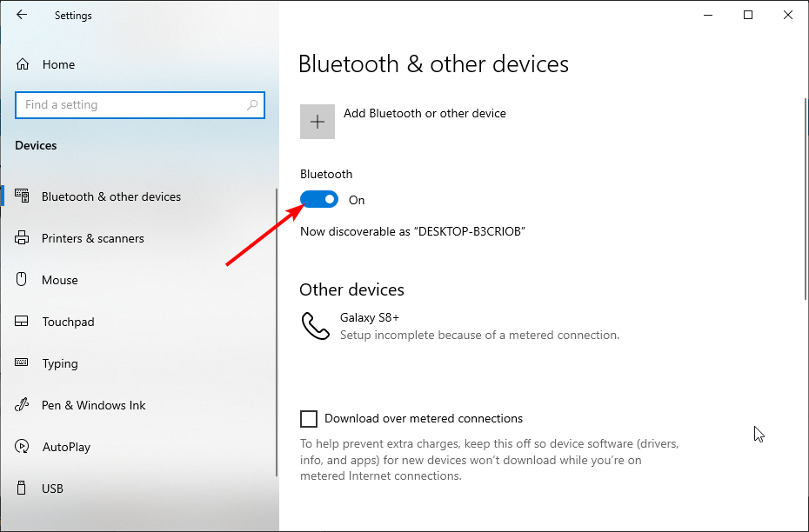Click the search magnifier icon
The width and height of the screenshot is (809, 532).
(x=252, y=104)
